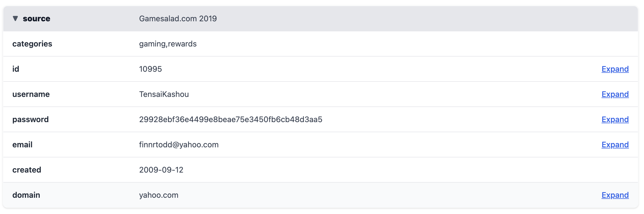
Task: Click the password field label
Action: (x=30, y=119)
